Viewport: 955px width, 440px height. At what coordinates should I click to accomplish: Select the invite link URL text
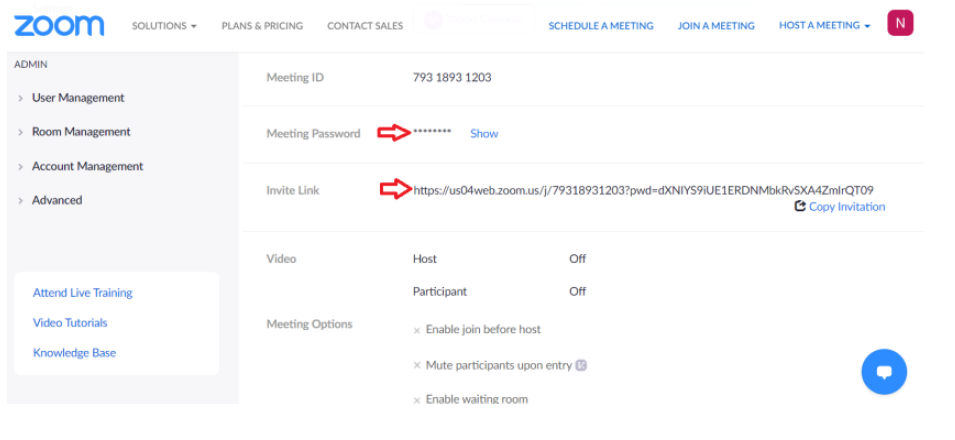[x=643, y=190]
